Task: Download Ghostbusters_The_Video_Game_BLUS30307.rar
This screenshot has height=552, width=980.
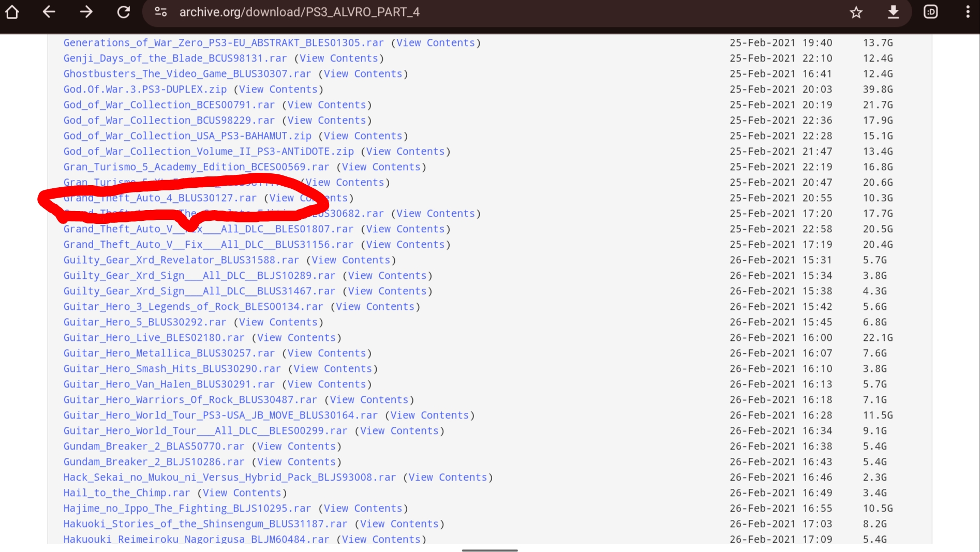Action: [x=187, y=74]
